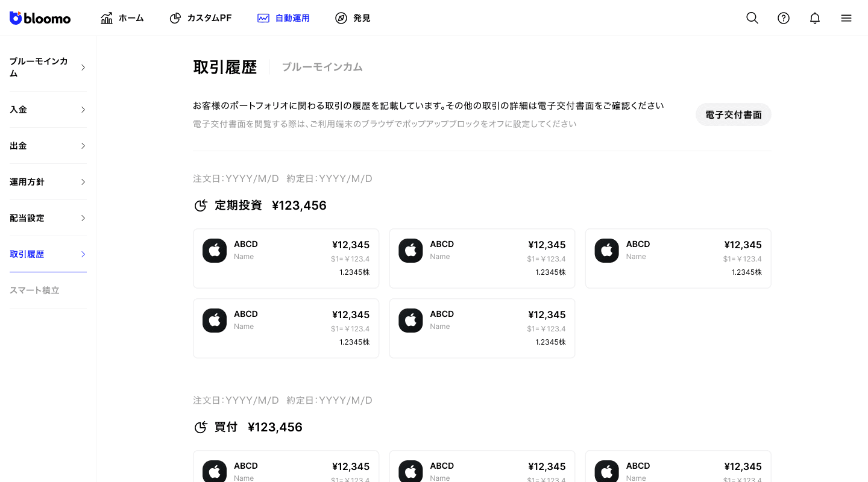Open first ABCD card under 買付

[x=286, y=466]
